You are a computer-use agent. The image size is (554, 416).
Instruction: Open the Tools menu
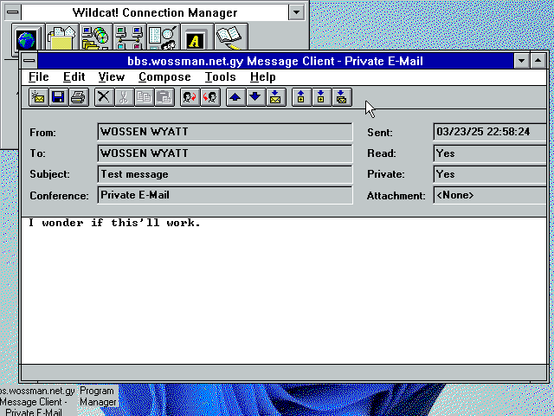pyautogui.click(x=220, y=77)
